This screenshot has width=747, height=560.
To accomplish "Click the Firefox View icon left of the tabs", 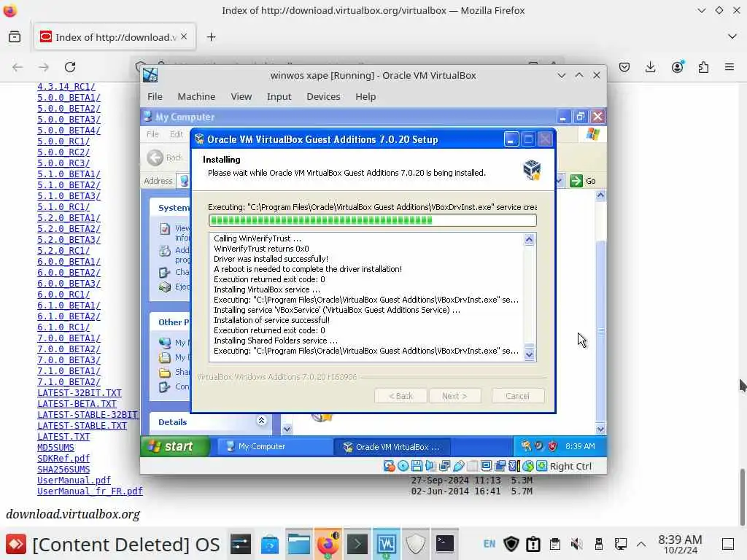I will (15, 36).
